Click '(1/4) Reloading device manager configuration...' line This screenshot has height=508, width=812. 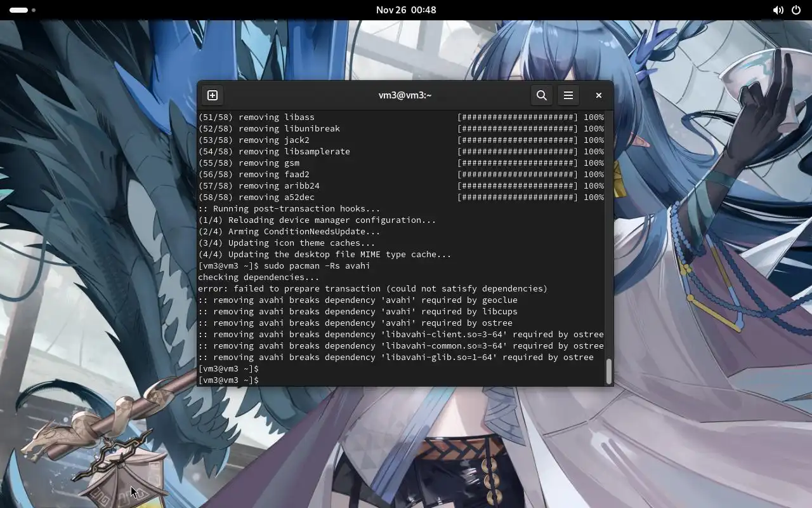click(x=317, y=220)
